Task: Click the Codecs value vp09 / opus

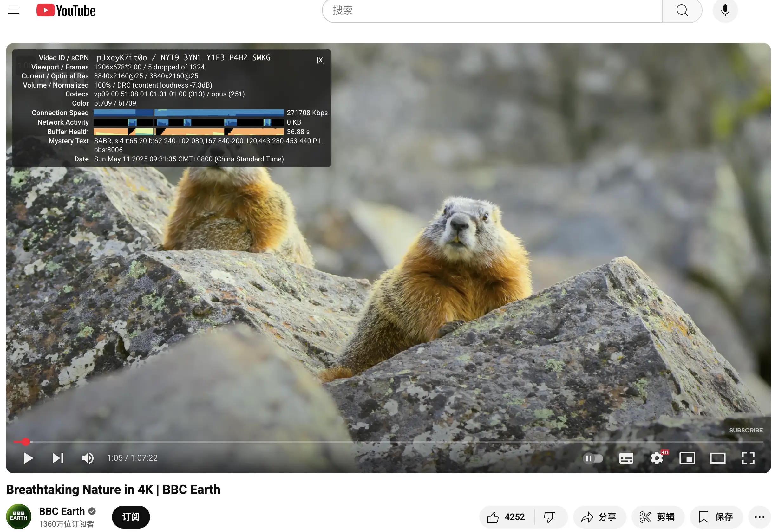Action: (169, 94)
